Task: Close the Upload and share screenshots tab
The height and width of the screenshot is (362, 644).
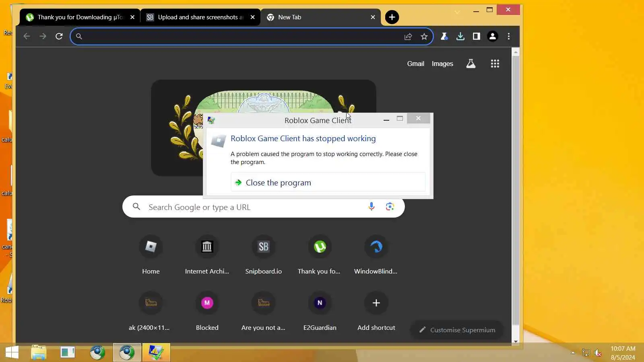Action: [x=253, y=17]
